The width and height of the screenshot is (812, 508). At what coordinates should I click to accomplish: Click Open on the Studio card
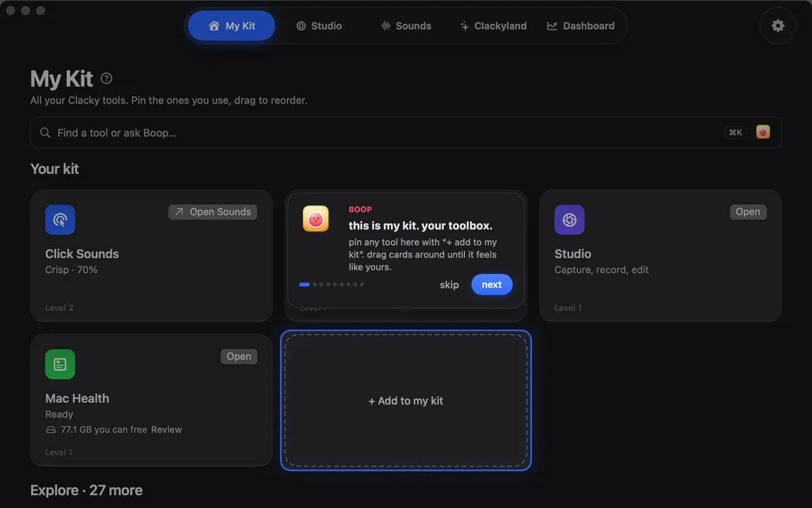(x=748, y=212)
